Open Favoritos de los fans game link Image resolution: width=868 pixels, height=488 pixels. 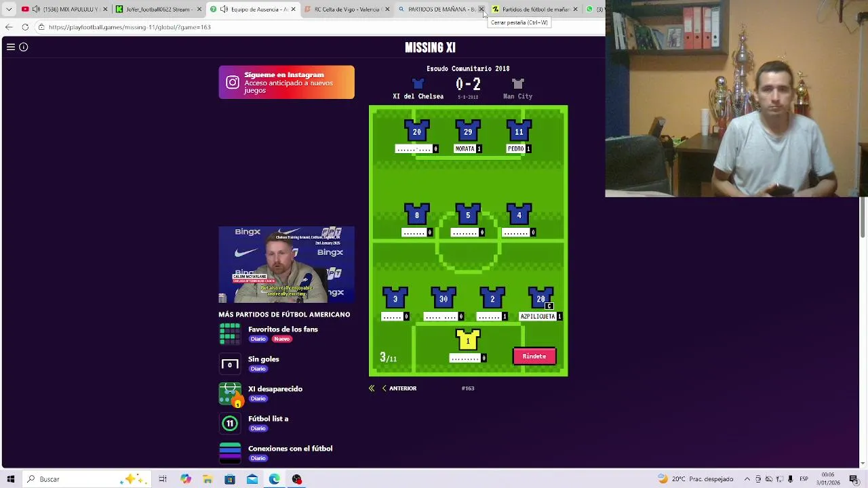pyautogui.click(x=283, y=329)
